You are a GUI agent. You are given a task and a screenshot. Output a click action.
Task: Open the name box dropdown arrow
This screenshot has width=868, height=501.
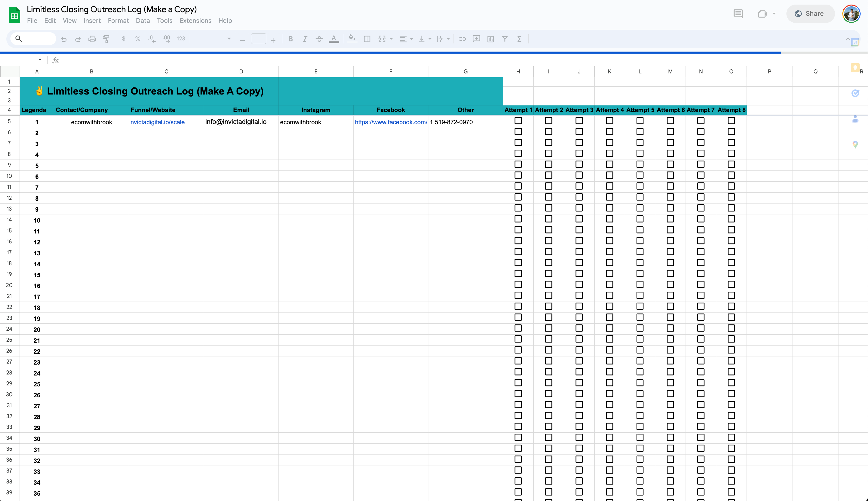(40, 60)
